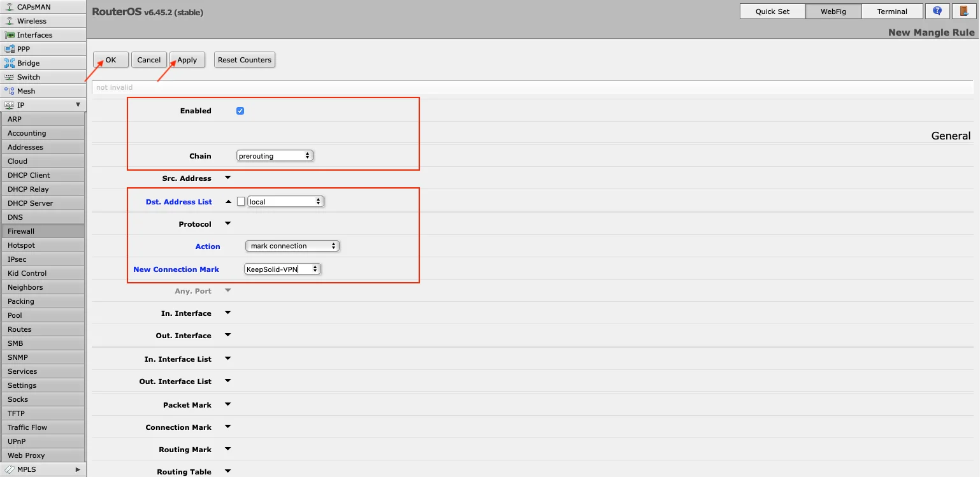Open Firewall in the IP submenu
980x477 pixels.
point(21,231)
